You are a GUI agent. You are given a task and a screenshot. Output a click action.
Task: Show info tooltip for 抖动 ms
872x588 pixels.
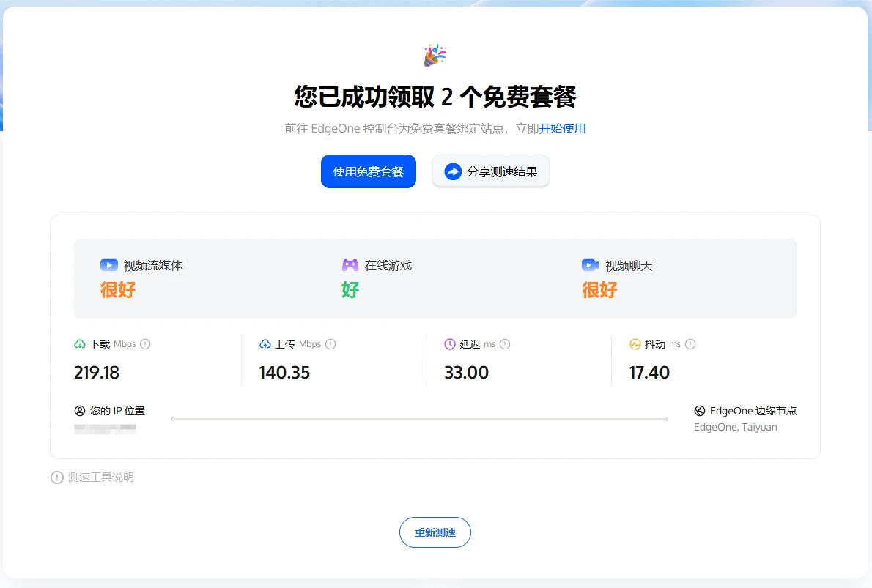tap(690, 344)
